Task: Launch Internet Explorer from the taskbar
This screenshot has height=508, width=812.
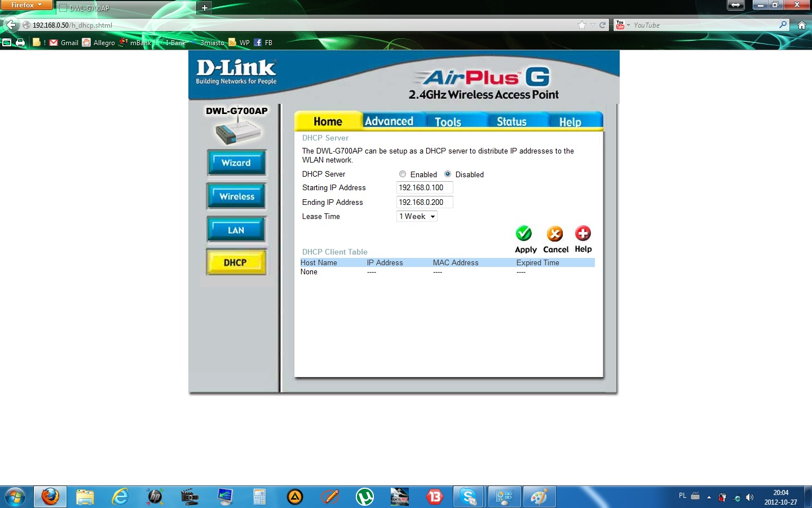Action: coord(120,497)
